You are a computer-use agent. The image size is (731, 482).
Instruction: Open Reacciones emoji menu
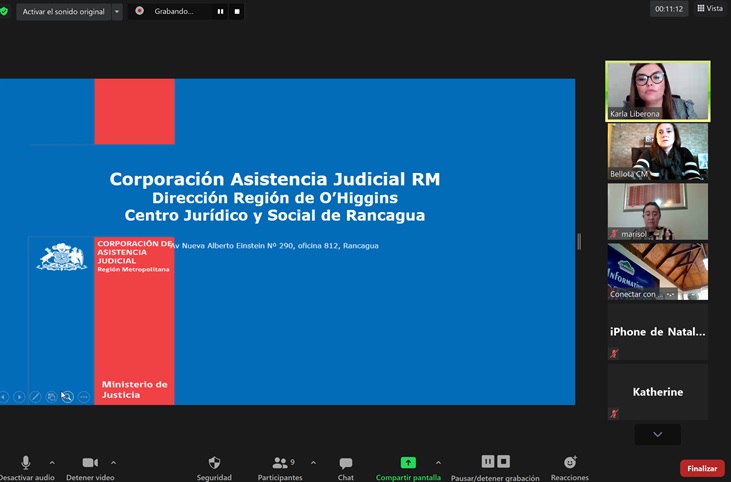click(x=570, y=468)
